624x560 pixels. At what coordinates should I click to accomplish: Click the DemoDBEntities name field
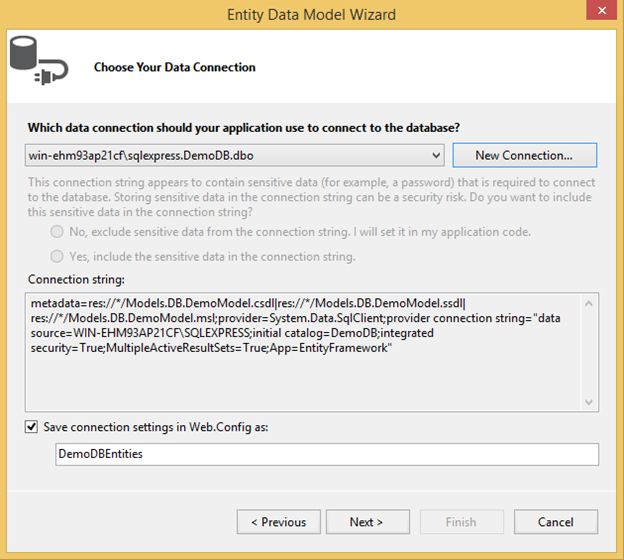click(x=327, y=454)
